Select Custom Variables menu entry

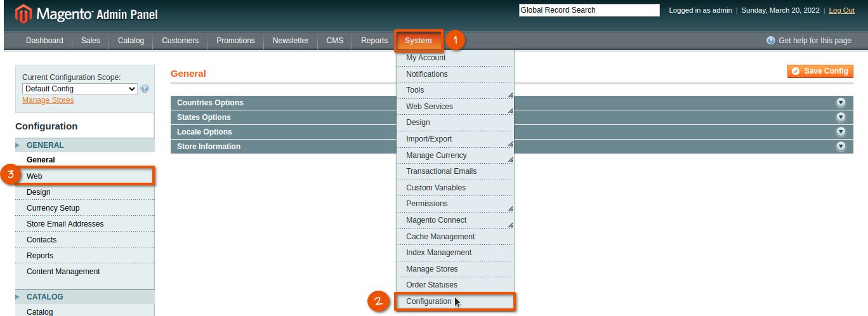[456, 188]
